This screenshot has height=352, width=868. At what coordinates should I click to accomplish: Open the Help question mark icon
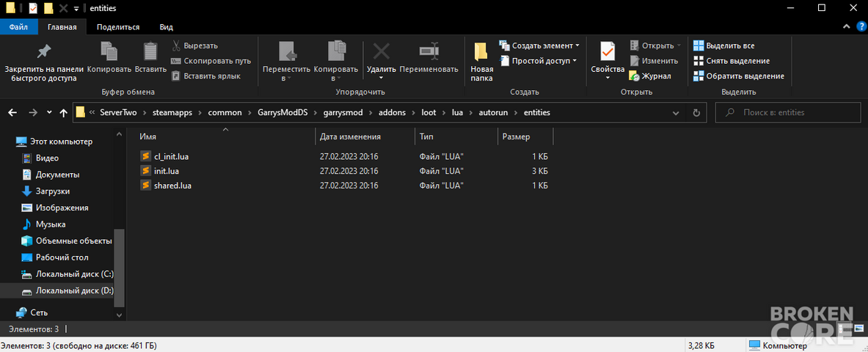860,26
